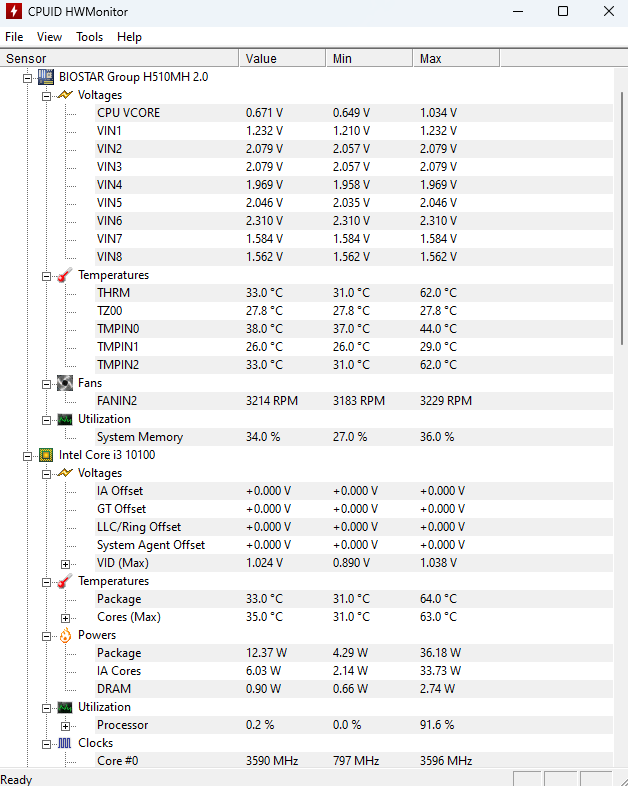Expand the VID (Max) entry
Viewport: 628px width, 786px height.
[65, 564]
